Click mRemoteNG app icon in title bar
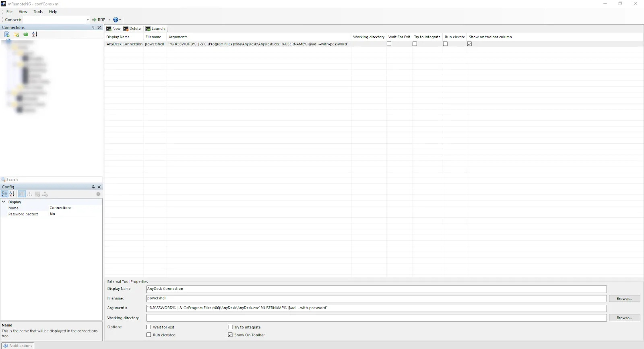Screen dimensions: 644x349 (x=4, y=4)
